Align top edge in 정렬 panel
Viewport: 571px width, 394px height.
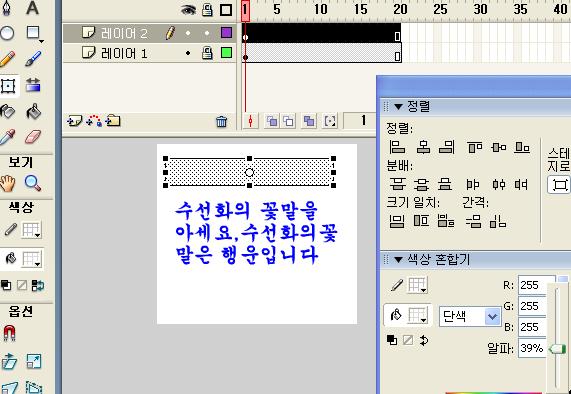(x=475, y=147)
